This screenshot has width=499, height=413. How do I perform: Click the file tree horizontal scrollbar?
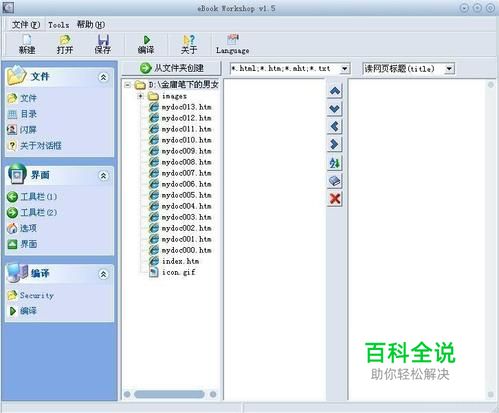coord(170,394)
